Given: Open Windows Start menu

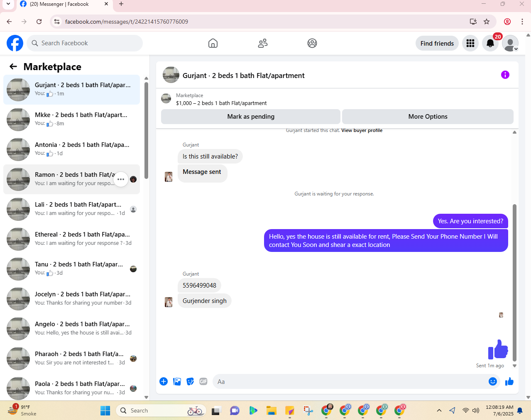Looking at the screenshot, I should (x=105, y=410).
